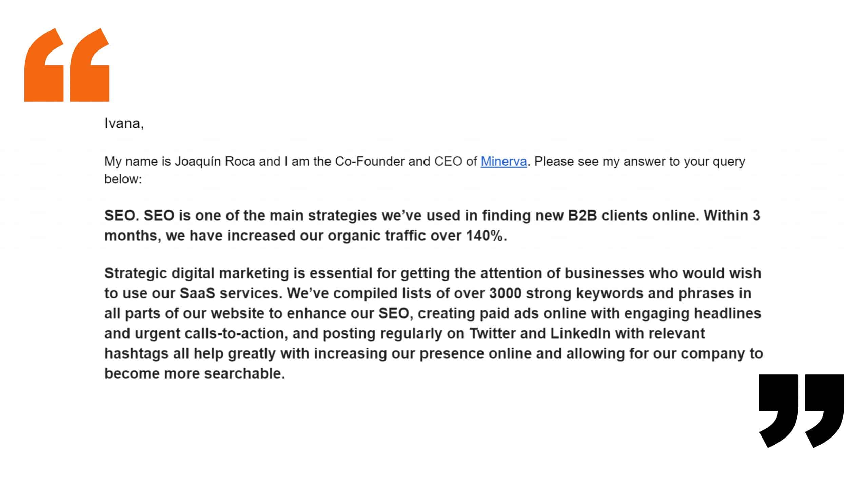
Task: Click the final word "searchable."
Action: point(244,373)
